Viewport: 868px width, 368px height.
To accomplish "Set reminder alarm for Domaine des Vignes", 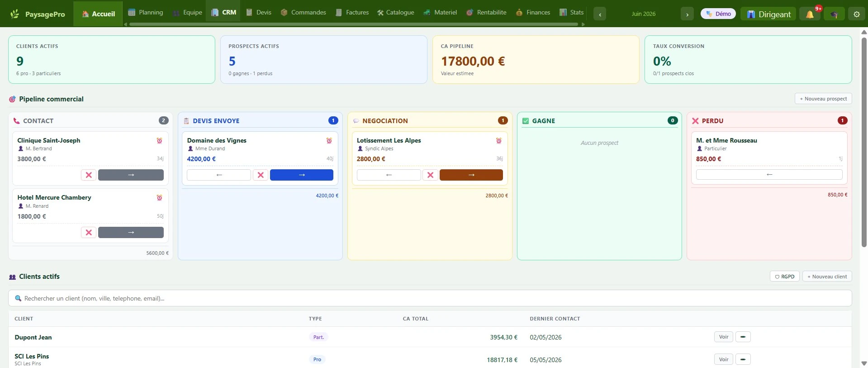I will point(329,141).
